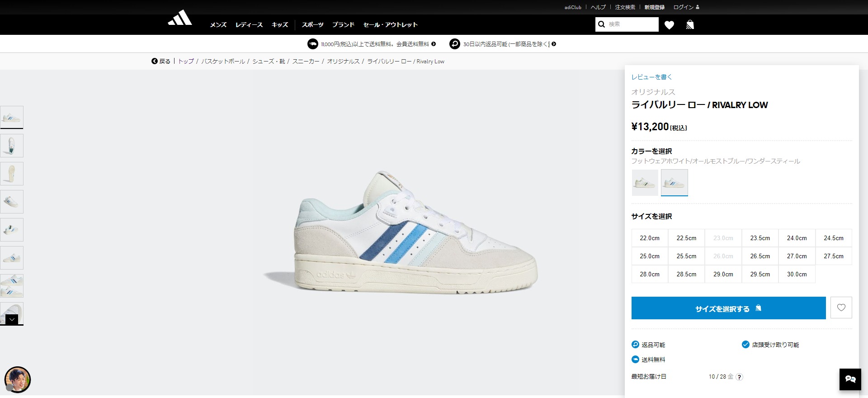Open 注文検索 order search link

[625, 7]
